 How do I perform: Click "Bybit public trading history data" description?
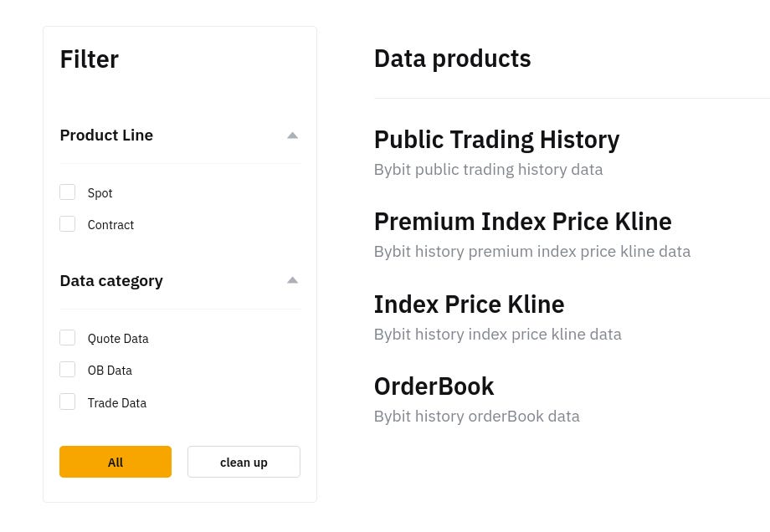coord(488,170)
